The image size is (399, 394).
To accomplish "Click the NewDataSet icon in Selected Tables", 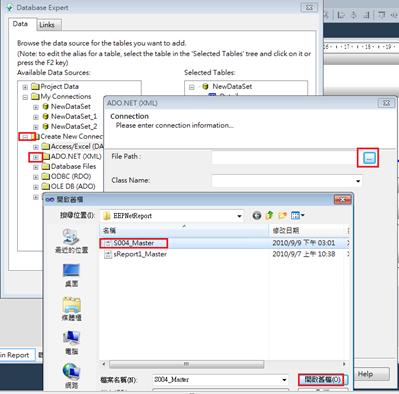I will (x=206, y=87).
